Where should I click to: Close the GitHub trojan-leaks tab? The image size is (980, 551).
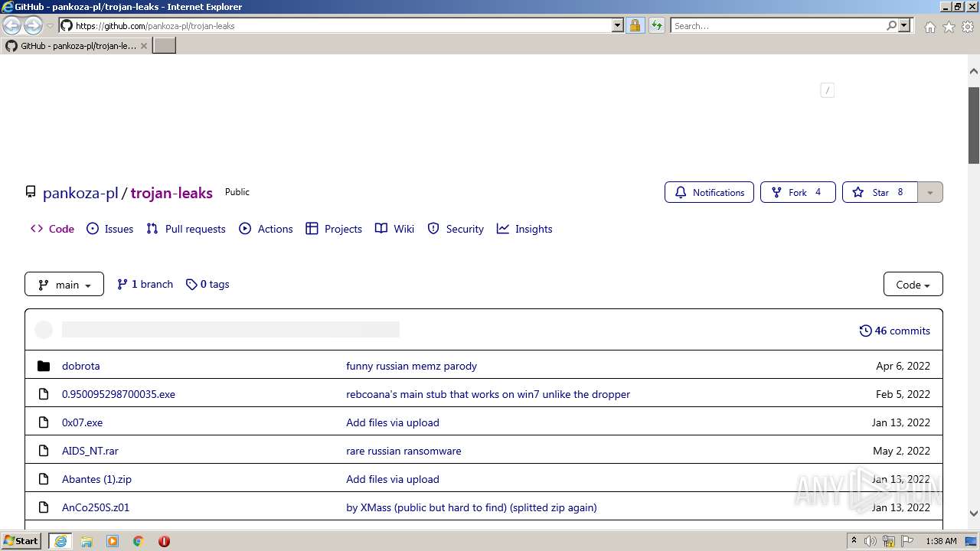(144, 46)
